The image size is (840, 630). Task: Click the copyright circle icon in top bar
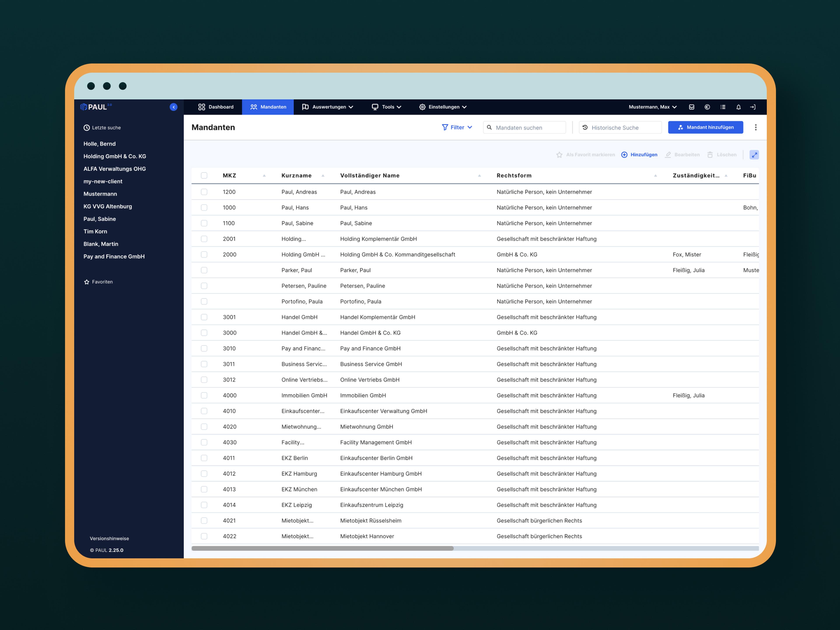tap(707, 107)
